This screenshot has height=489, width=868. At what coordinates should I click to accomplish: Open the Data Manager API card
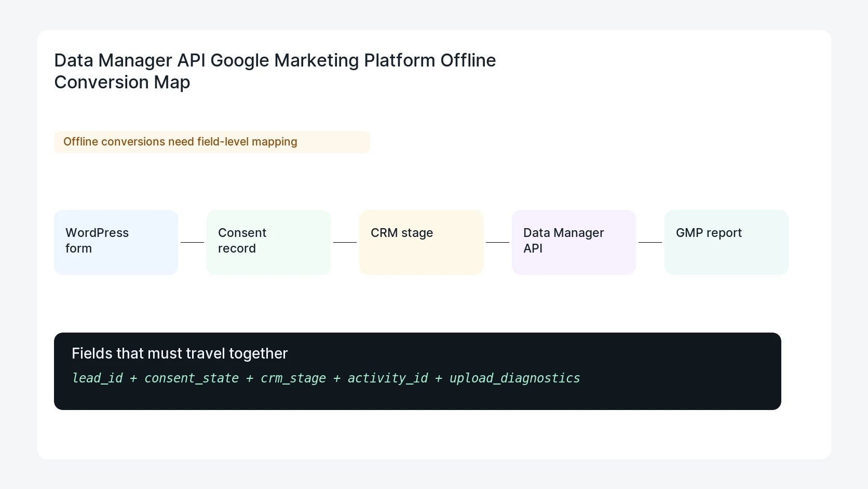574,242
